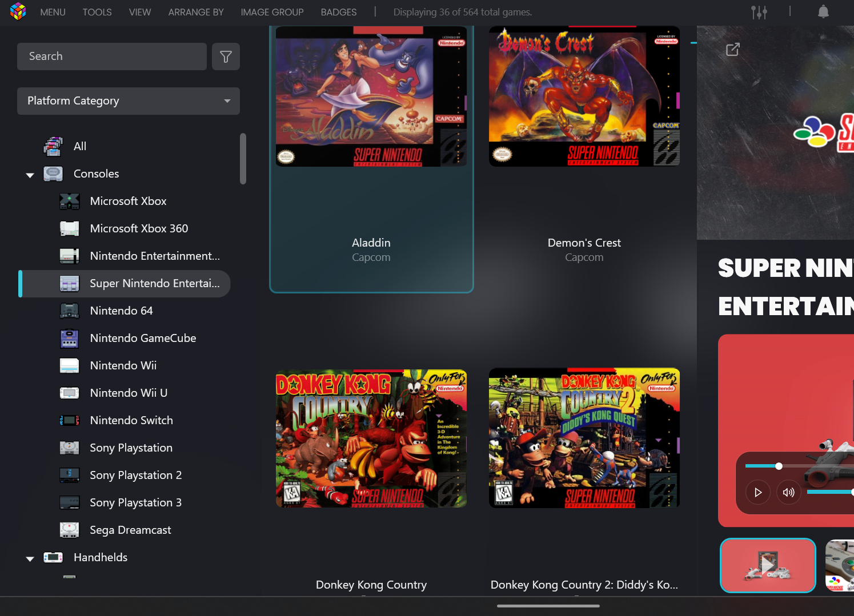Select the highlighted red video thumbnail
The width and height of the screenshot is (854, 616).
click(x=768, y=565)
